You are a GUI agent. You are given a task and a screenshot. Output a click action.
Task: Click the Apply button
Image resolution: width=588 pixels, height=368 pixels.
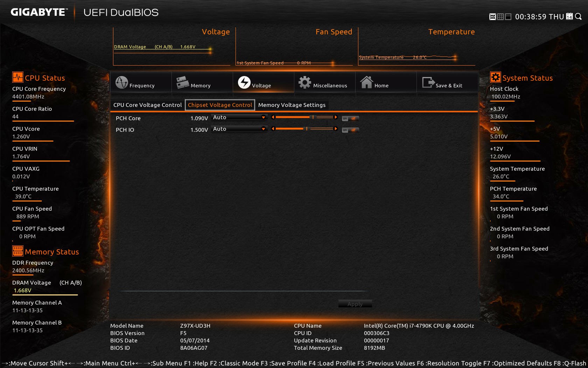[355, 304]
